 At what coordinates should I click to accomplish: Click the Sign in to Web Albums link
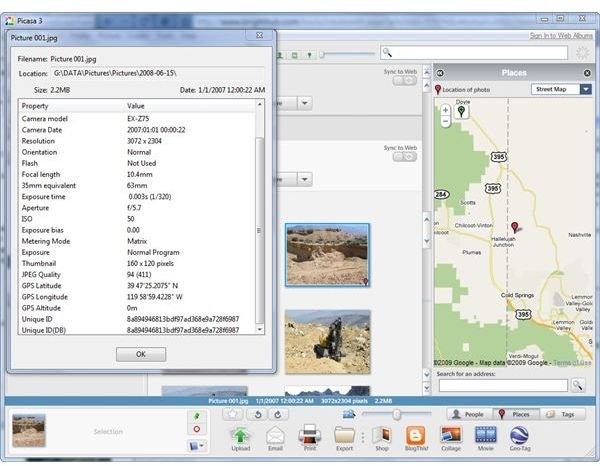point(561,36)
